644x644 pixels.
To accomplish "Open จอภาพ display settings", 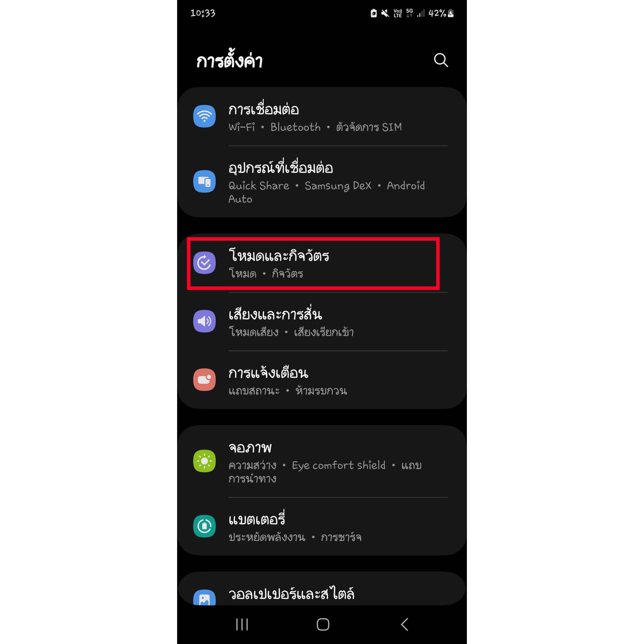I will (x=322, y=461).
